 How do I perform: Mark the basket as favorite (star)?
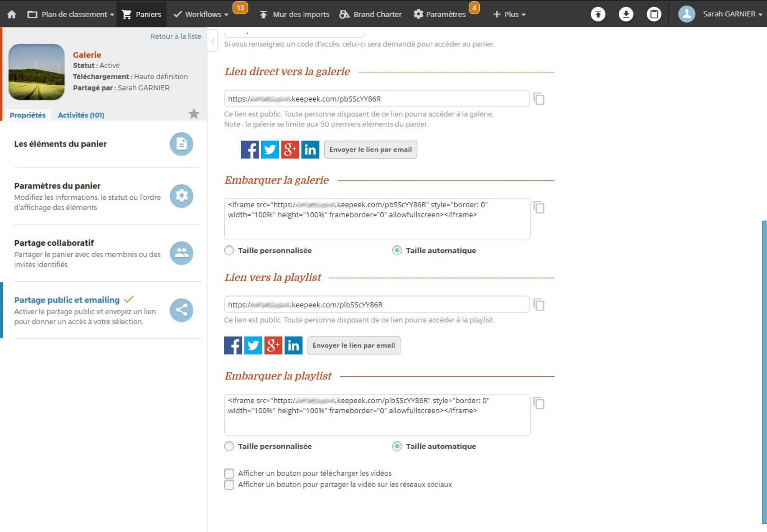point(194,114)
